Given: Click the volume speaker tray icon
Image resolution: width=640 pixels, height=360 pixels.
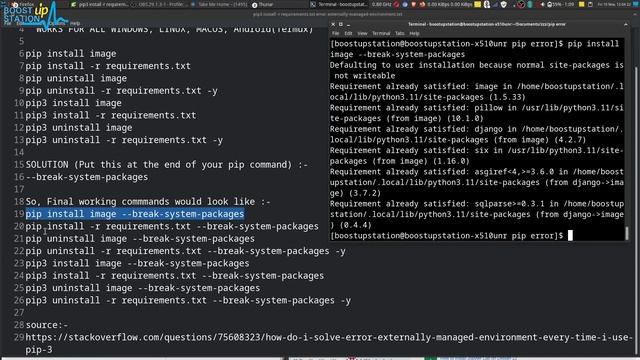Looking at the screenshot, I should [x=542, y=4].
